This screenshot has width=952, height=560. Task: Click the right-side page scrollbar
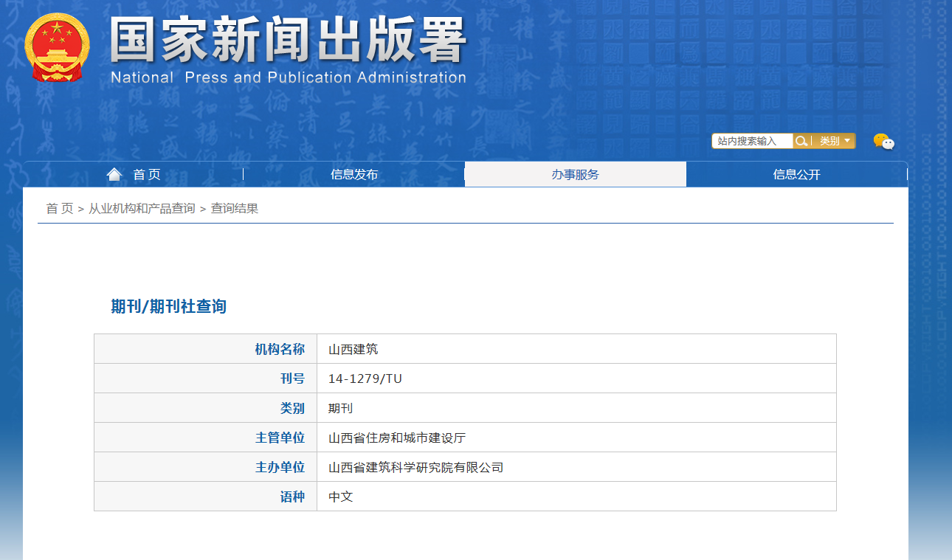click(x=947, y=280)
